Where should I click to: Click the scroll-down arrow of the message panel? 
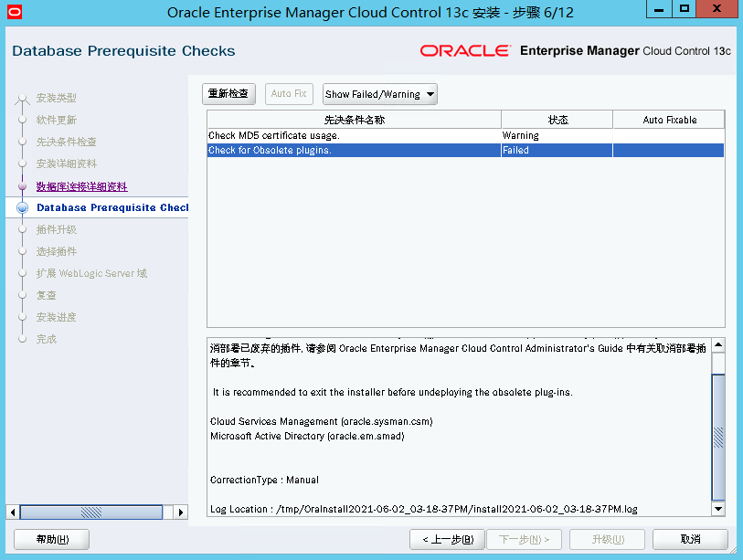(x=718, y=510)
